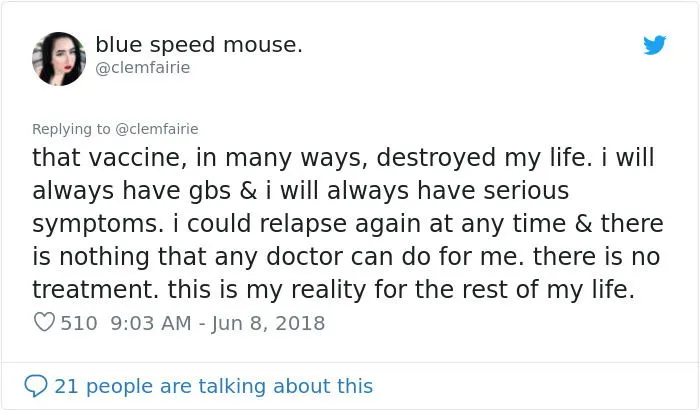Open "21 people are talking about this"
The image size is (700, 411).
213,385
